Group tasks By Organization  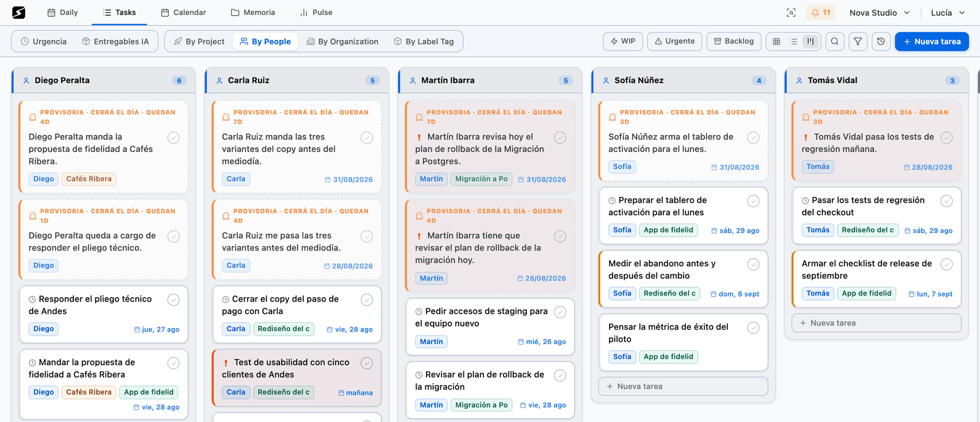[x=342, y=41]
